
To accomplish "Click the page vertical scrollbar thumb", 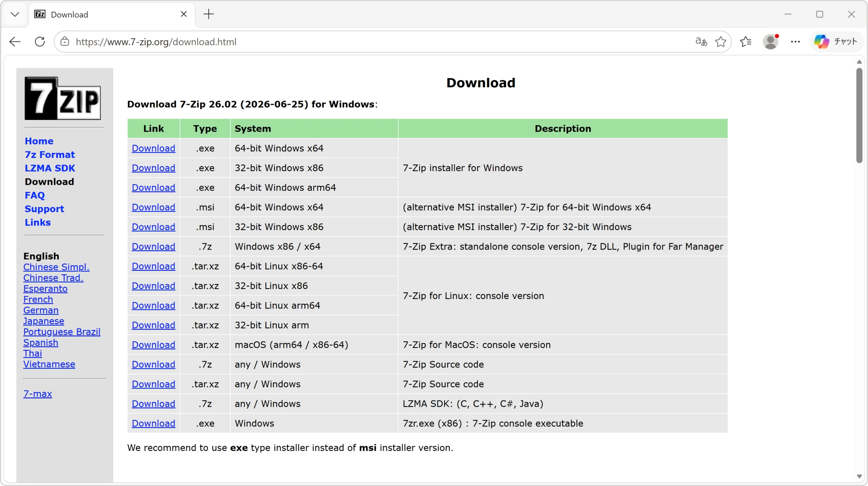I will pyautogui.click(x=859, y=115).
